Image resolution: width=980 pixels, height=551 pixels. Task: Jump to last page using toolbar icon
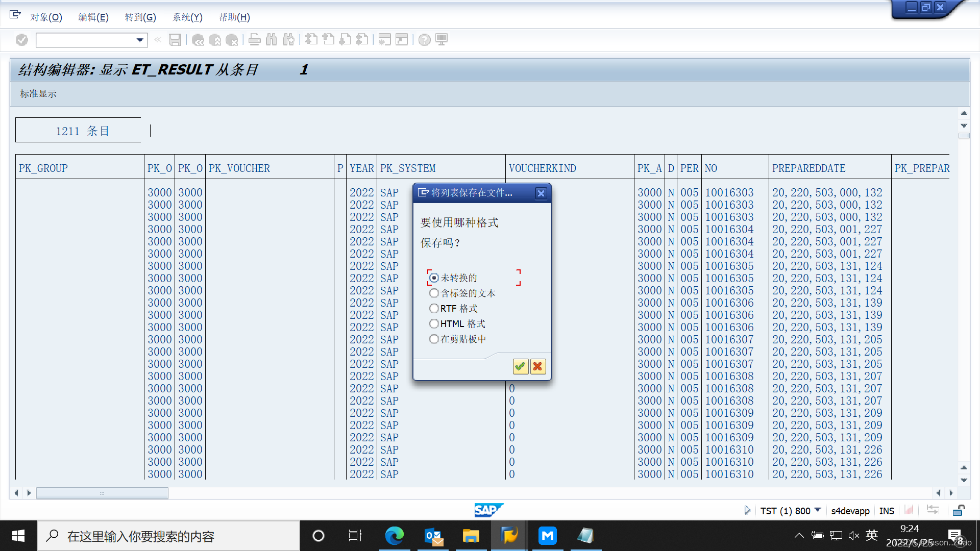(x=363, y=40)
